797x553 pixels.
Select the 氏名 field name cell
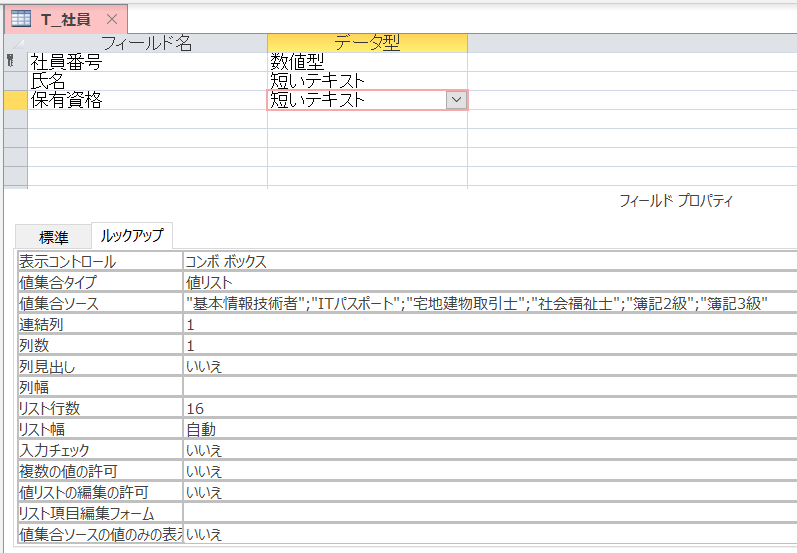[x=147, y=81]
